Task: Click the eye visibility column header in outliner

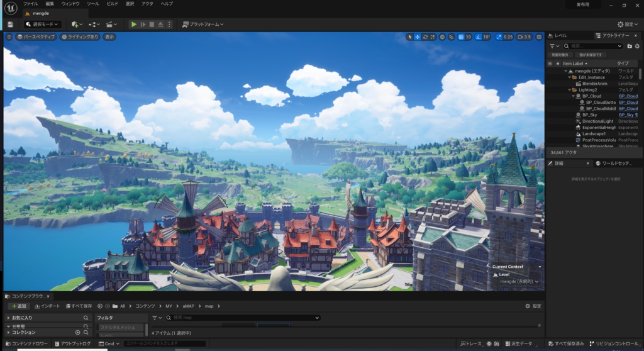Action: (x=550, y=64)
